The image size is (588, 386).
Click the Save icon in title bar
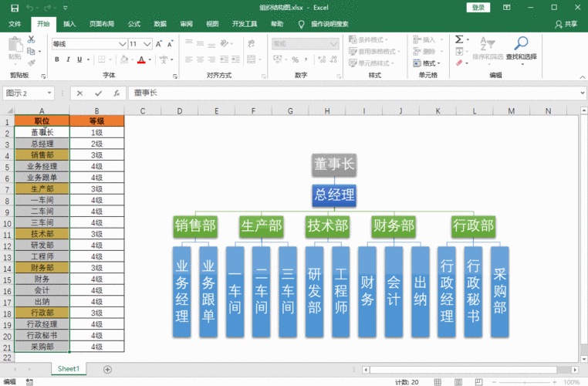pyautogui.click(x=15, y=8)
